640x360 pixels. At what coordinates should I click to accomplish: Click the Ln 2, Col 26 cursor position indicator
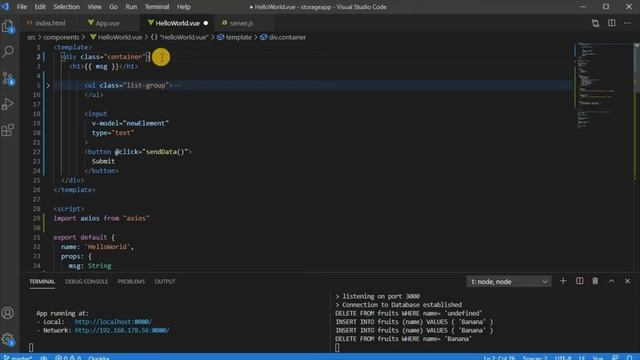[x=499, y=357]
